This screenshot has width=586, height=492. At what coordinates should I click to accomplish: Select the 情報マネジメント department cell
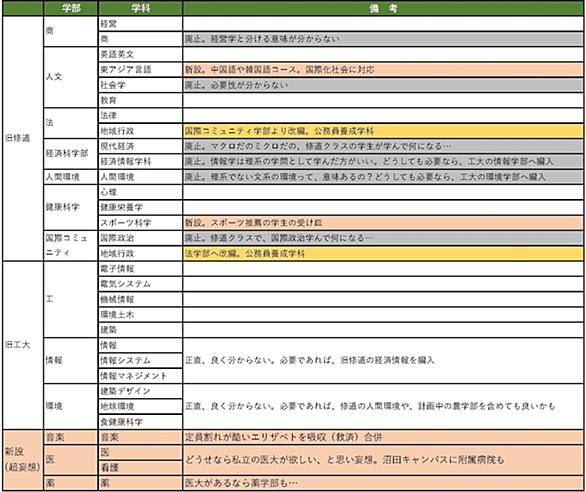(x=141, y=376)
